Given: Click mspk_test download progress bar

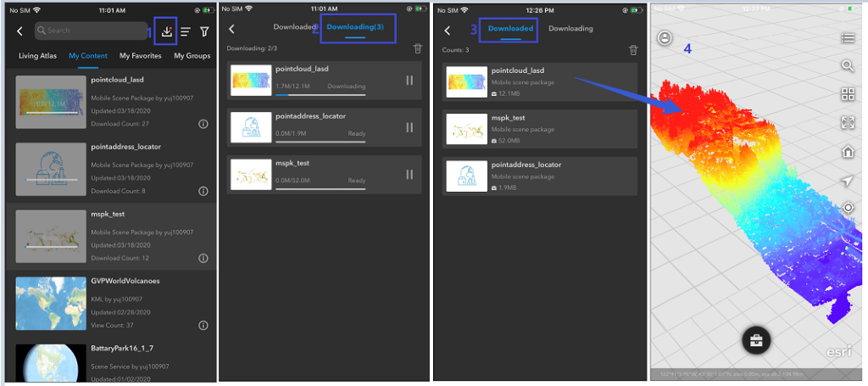Looking at the screenshot, I should coord(320,189).
